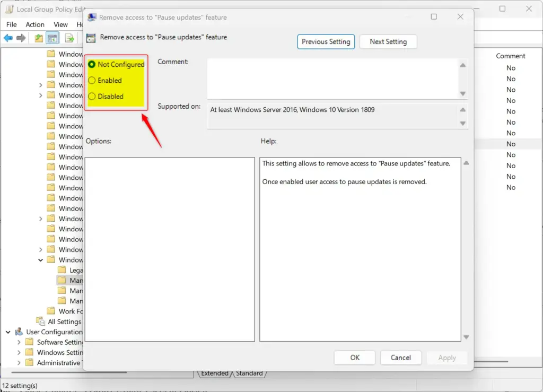Viewport: 543px width, 392px height.
Task: Click the policy setting icon beside dialog heading
Action: [91, 38]
